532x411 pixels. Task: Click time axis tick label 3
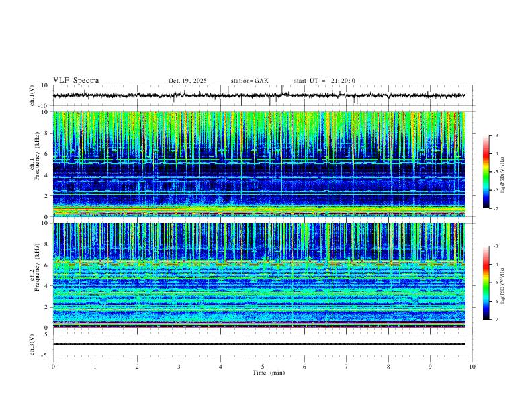(179, 367)
